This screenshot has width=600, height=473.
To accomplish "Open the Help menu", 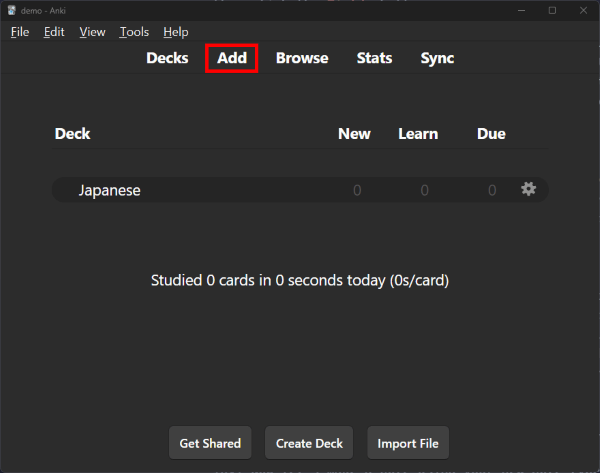I will point(176,32).
